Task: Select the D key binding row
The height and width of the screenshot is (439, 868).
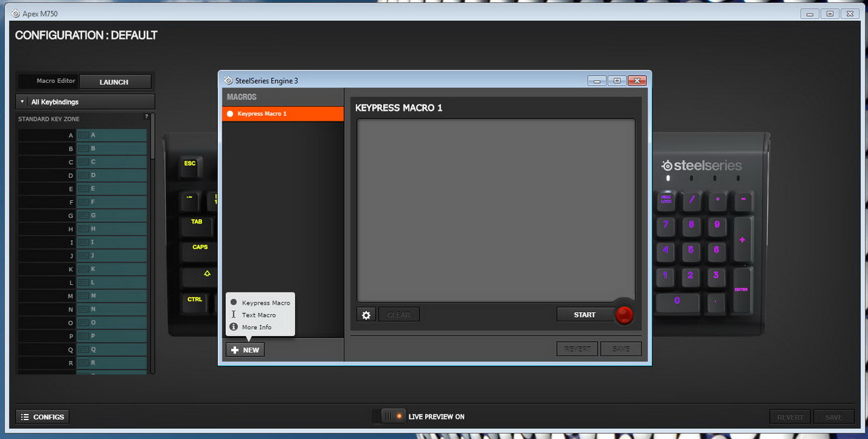Action: (x=82, y=175)
